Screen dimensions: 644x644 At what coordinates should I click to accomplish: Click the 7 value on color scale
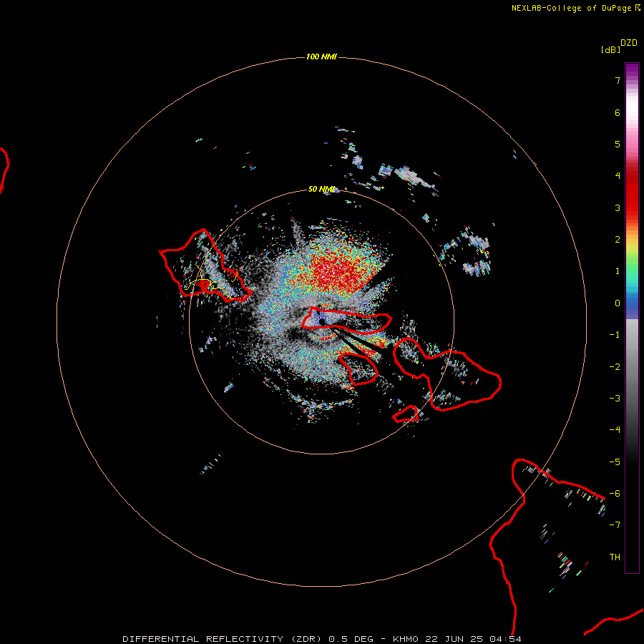[618, 80]
